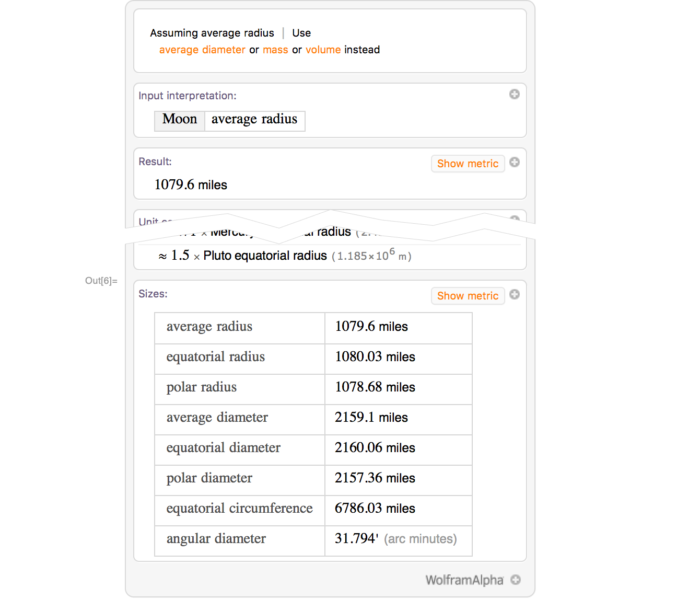Click the polar diameter value 2157.36 miles
The height and width of the screenshot is (599, 700).
375,478
